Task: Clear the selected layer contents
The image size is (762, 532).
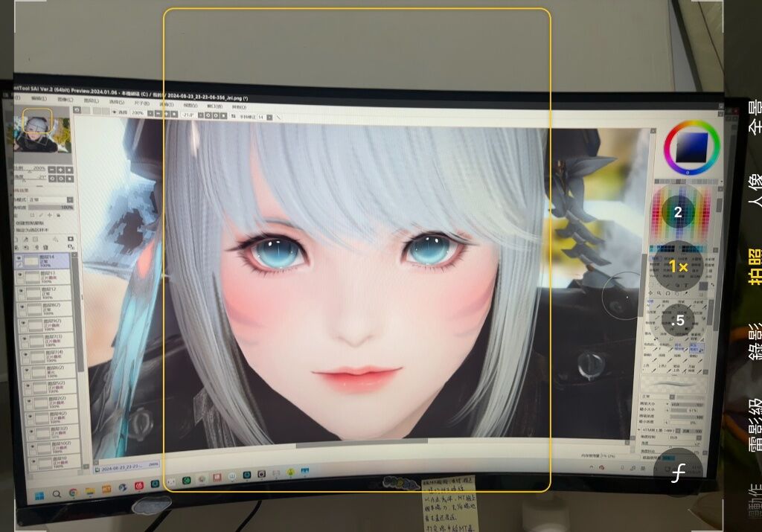Action: (x=36, y=247)
